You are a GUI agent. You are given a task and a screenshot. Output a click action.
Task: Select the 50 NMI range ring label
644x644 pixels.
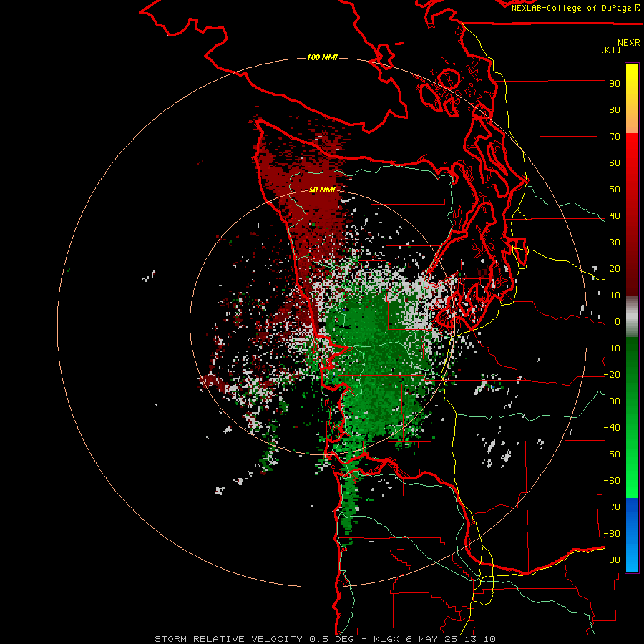pyautogui.click(x=322, y=190)
